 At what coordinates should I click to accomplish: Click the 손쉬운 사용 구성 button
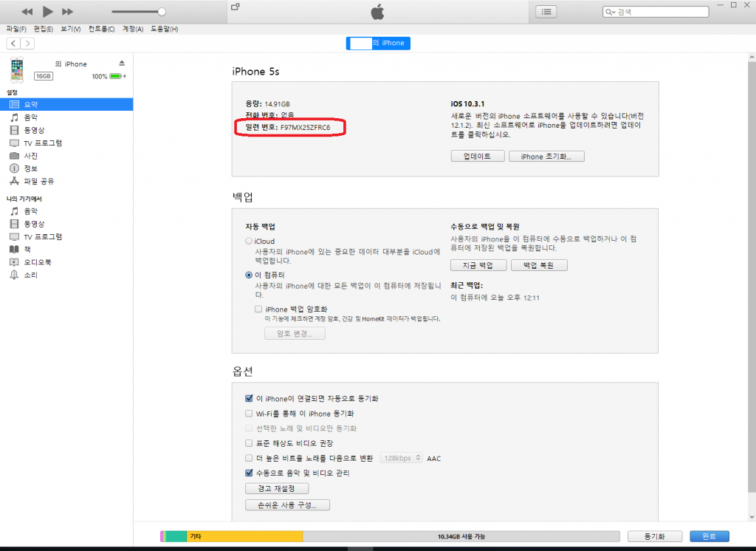click(x=287, y=504)
